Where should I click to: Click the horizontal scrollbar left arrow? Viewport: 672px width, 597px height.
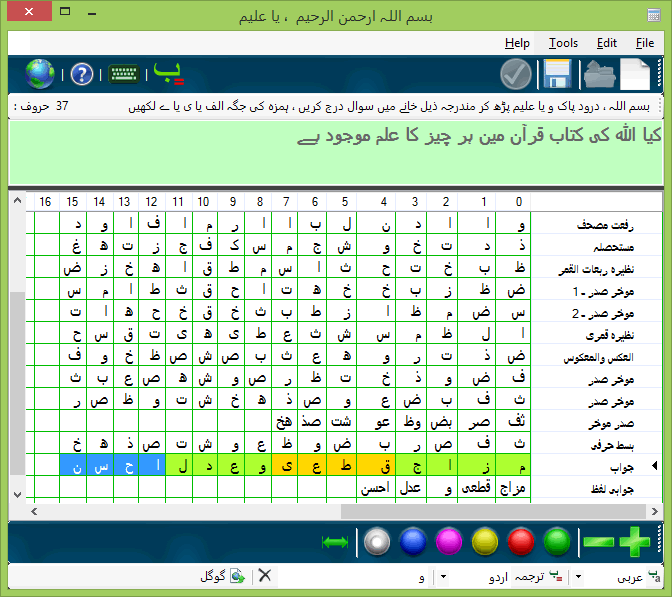click(x=34, y=511)
